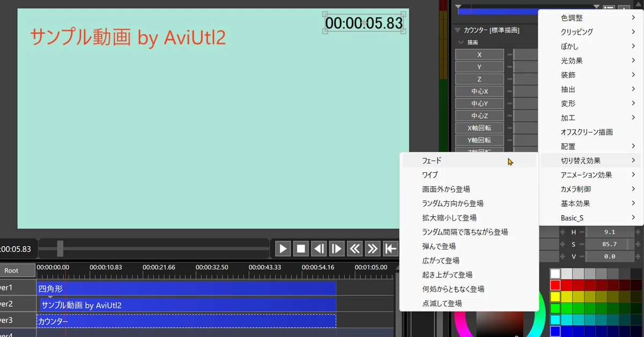This screenshot has width=644, height=337.
Task: Open the ぼかし submenu
Action: click(592, 47)
